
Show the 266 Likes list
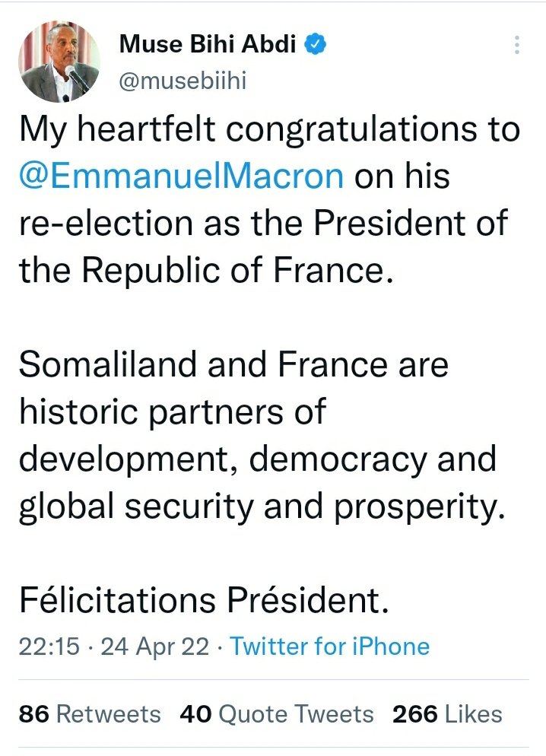click(447, 714)
